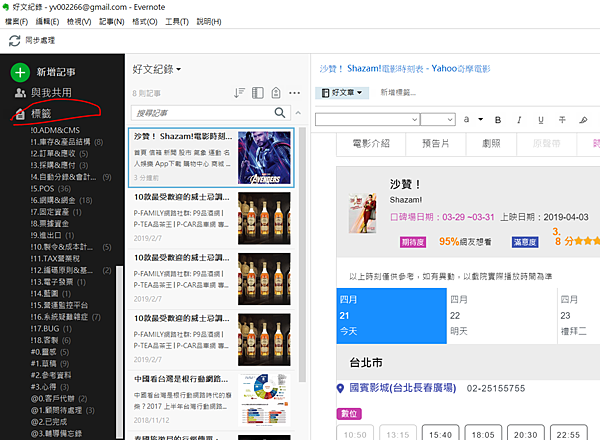Switch to the 預告片 tab
Screen dimensions: 600x440
(435, 144)
